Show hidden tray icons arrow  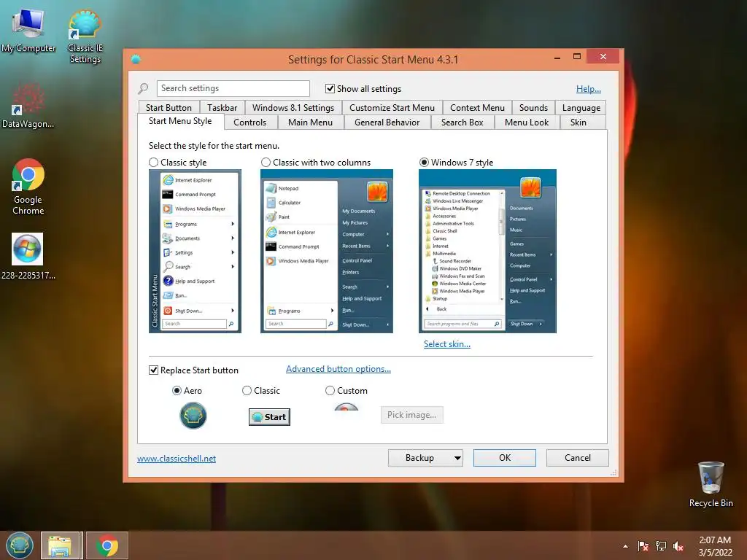point(625,546)
